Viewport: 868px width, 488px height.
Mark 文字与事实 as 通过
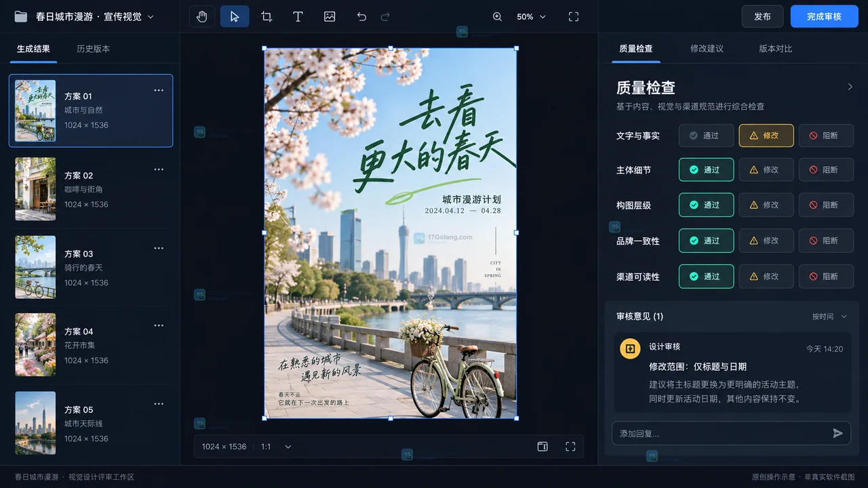[x=706, y=136]
